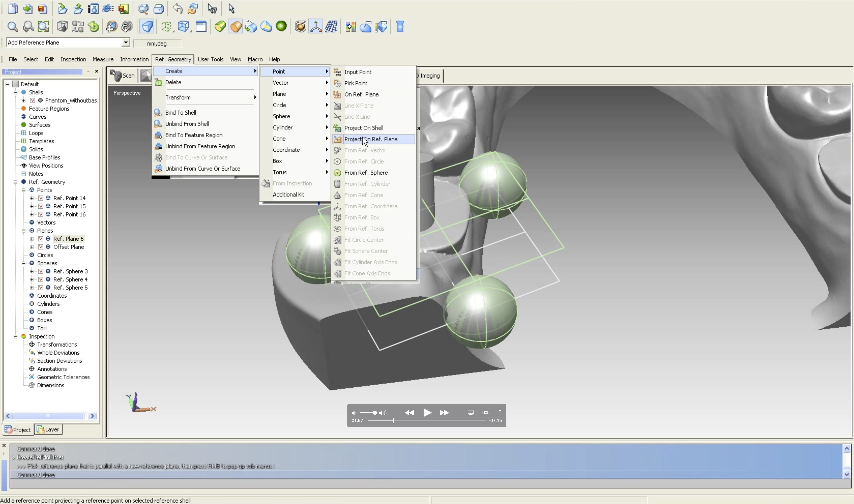This screenshot has width=854, height=504.
Task: Switch to the Layer tab
Action: coord(49,430)
